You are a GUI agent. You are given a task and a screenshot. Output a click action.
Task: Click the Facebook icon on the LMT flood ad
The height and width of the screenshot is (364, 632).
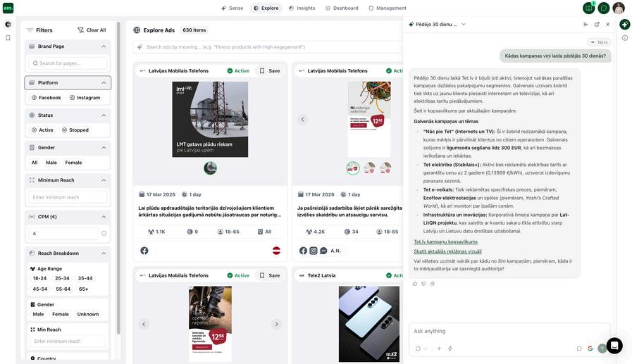click(x=144, y=251)
